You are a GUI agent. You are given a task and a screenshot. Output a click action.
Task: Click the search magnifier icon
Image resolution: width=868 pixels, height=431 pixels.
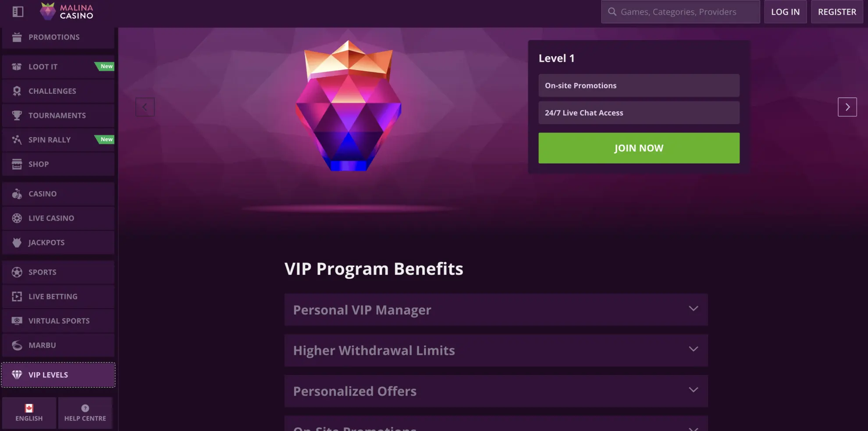coord(612,12)
